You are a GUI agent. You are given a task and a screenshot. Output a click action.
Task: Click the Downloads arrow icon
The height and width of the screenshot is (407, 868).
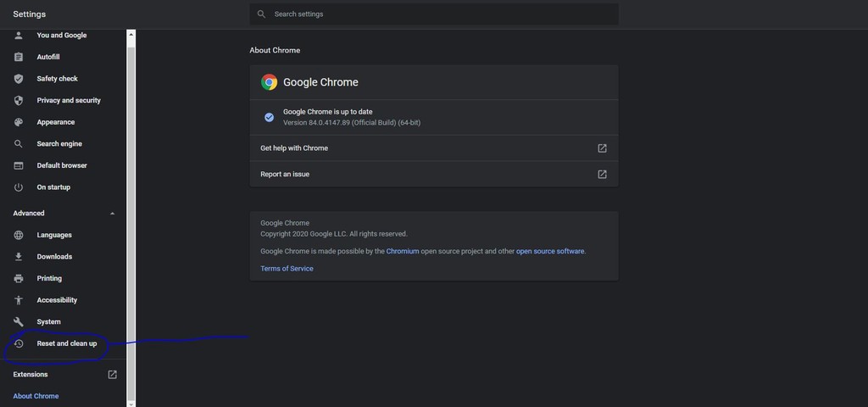pos(19,256)
